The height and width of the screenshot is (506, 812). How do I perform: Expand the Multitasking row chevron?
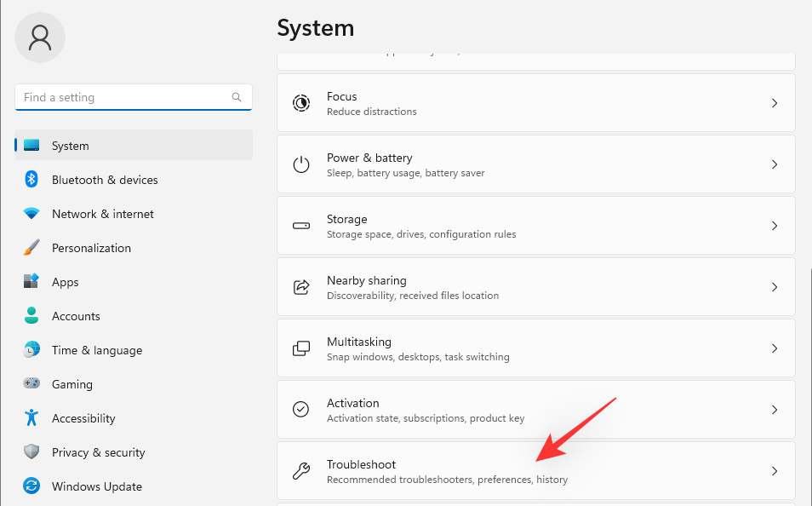(x=775, y=348)
